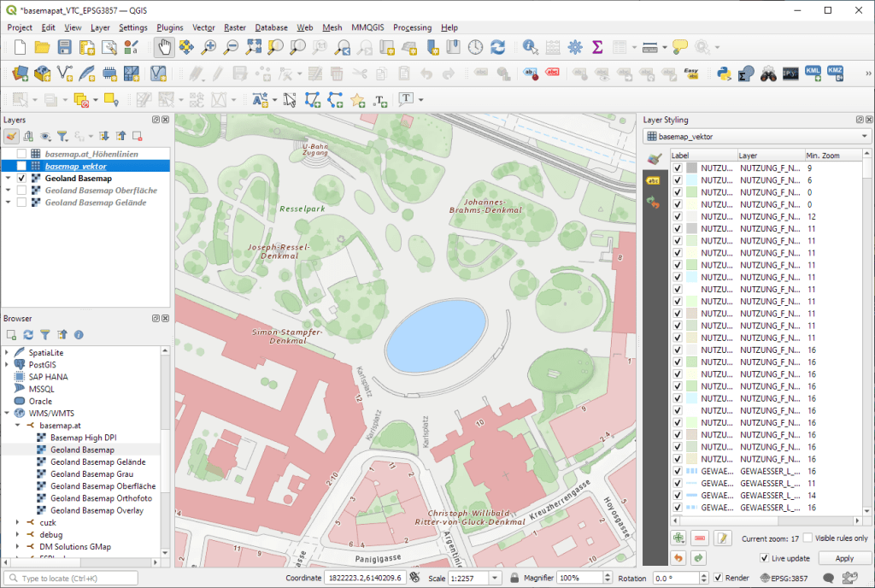This screenshot has height=588, width=875.
Task: Open the Processing menu
Action: coord(412,27)
